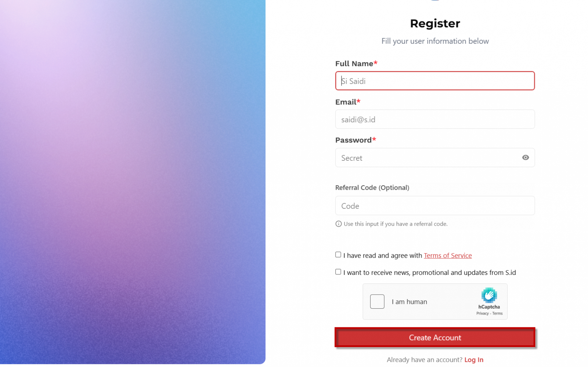Click the hCaptcha hand logo

489,295
